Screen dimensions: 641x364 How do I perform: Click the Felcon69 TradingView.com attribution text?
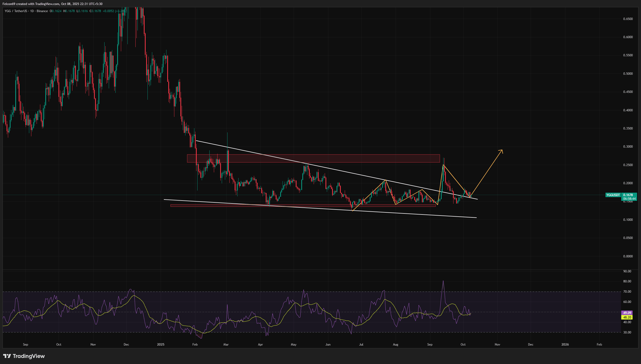point(52,4)
